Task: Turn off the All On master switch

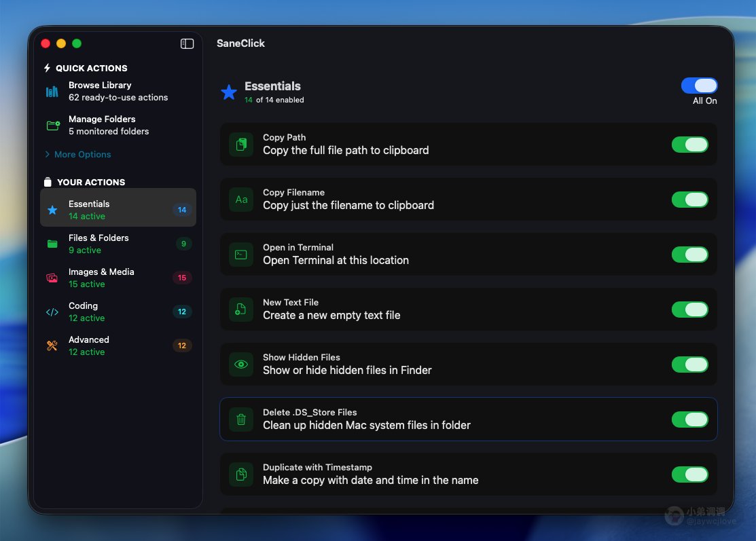Action: coord(699,86)
